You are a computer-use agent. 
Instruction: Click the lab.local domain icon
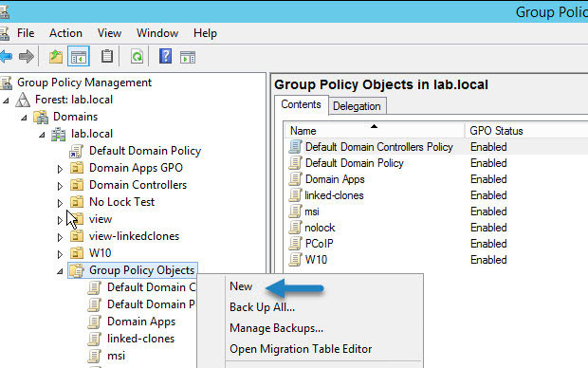click(59, 134)
